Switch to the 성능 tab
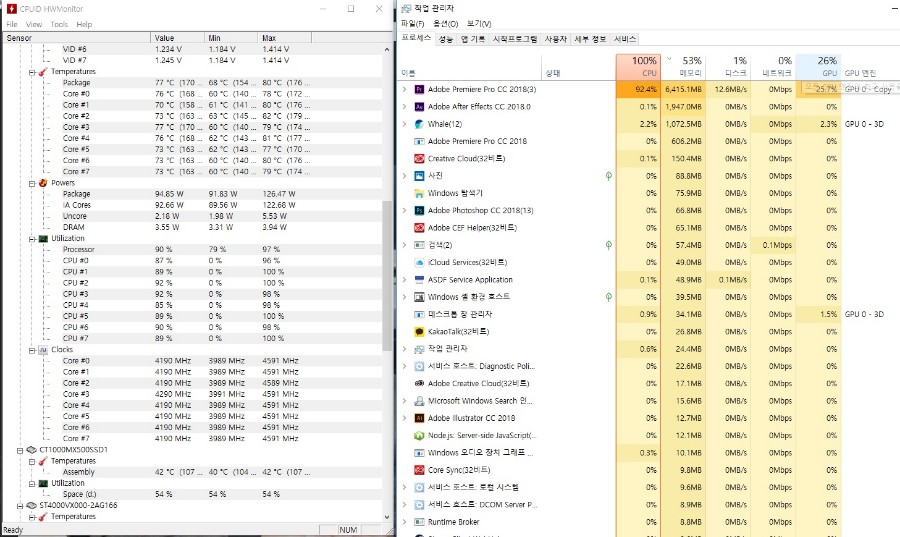This screenshot has width=900, height=537. 446,39
